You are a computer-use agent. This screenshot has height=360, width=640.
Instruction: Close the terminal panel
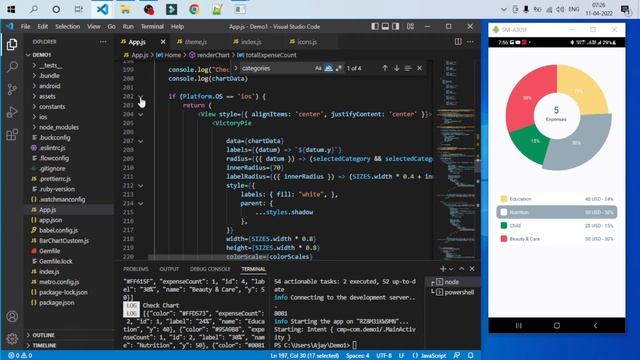[x=472, y=269]
